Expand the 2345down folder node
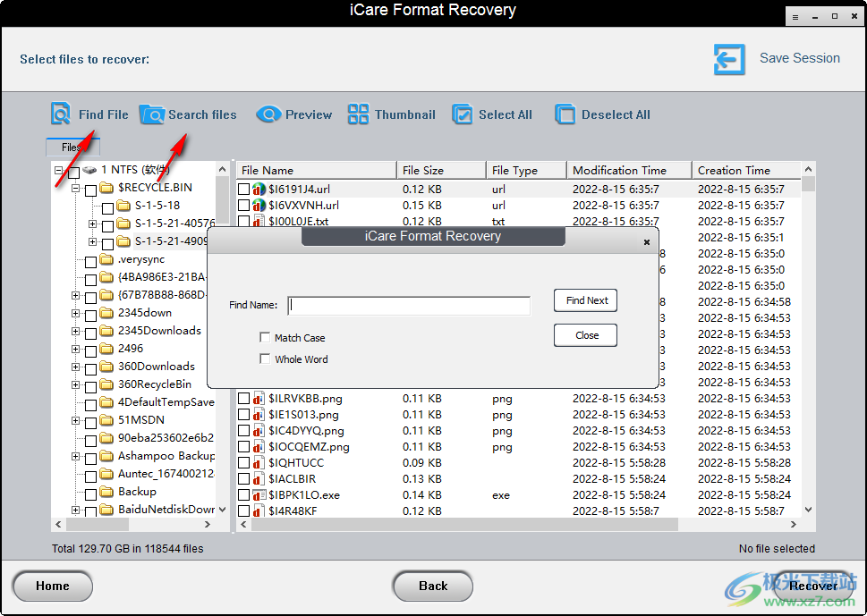The width and height of the screenshot is (867, 616). point(75,313)
